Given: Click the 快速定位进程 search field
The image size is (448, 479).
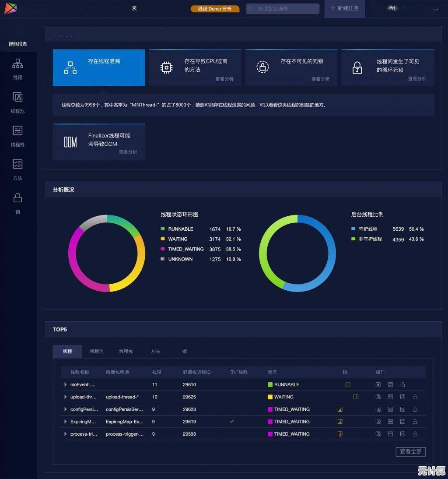Looking at the screenshot, I should pyautogui.click(x=283, y=9).
